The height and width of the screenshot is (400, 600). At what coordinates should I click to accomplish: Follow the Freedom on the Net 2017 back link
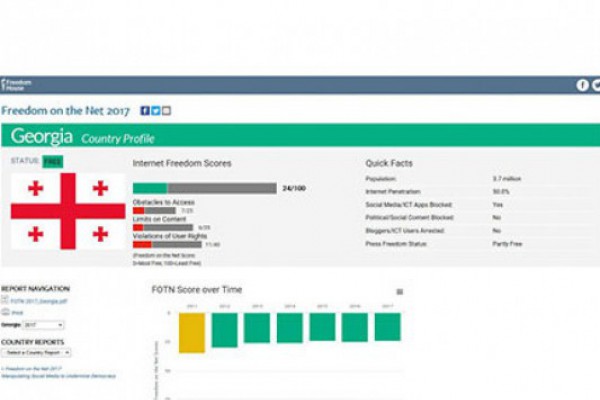(31, 369)
